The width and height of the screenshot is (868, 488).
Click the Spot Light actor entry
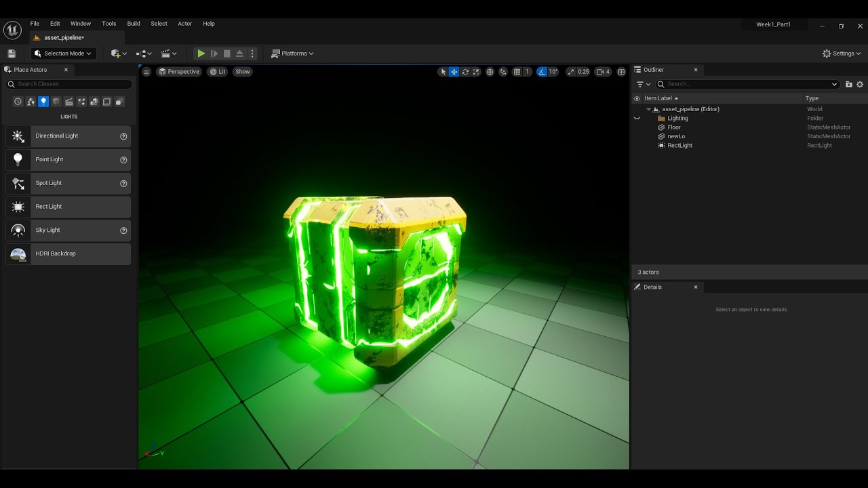[x=68, y=183]
